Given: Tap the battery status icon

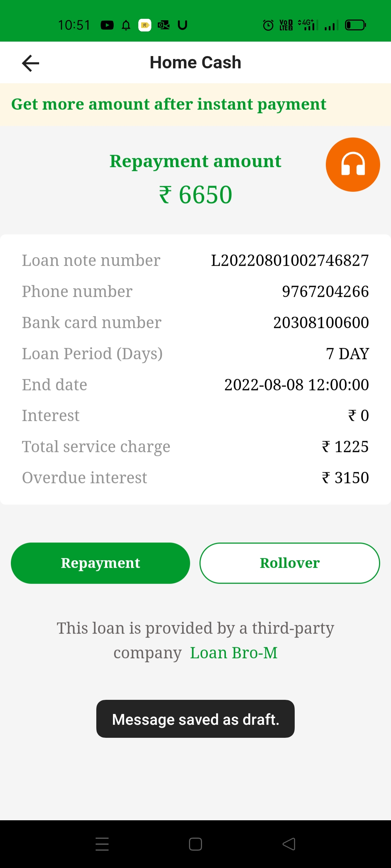Looking at the screenshot, I should pyautogui.click(x=355, y=25).
